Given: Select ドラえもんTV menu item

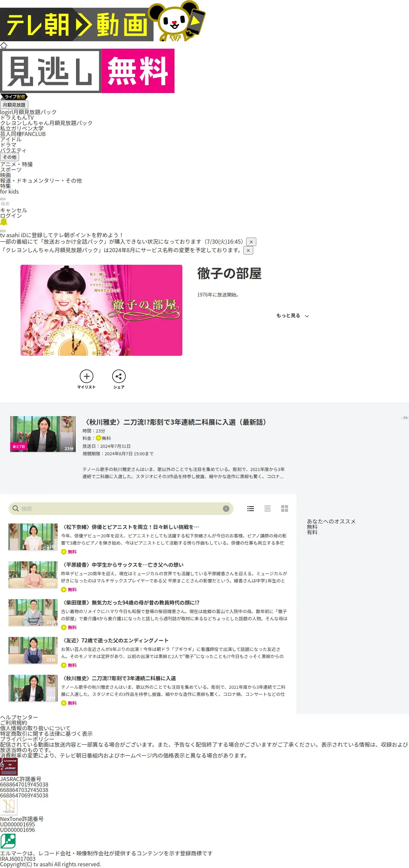Looking at the screenshot, I should click(17, 117).
